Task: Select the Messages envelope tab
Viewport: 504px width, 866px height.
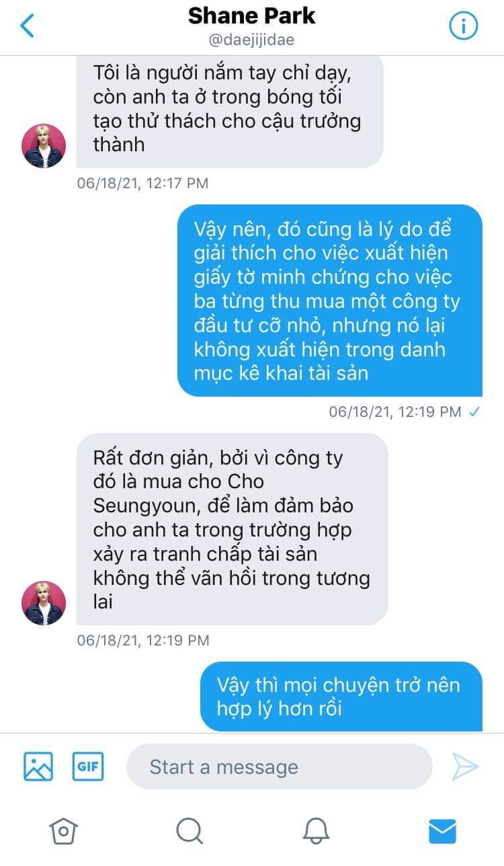Action: [442, 831]
